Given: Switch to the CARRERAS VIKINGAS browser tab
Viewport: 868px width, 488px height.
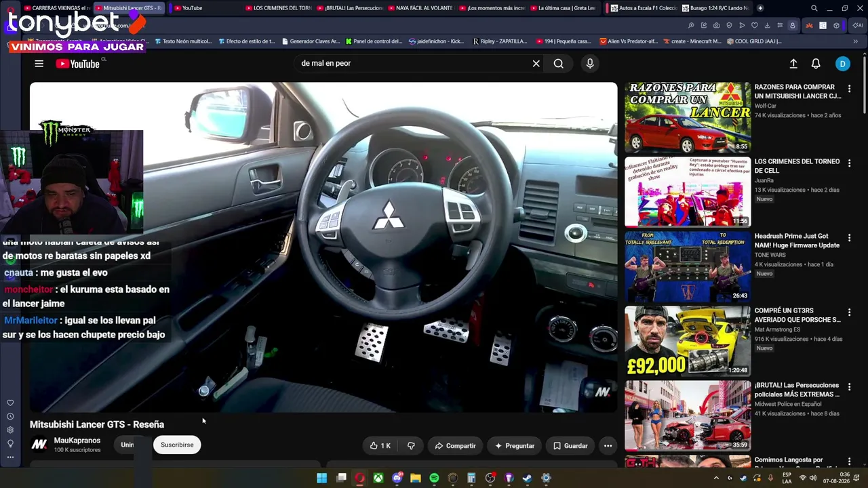Looking at the screenshot, I should [x=56, y=8].
